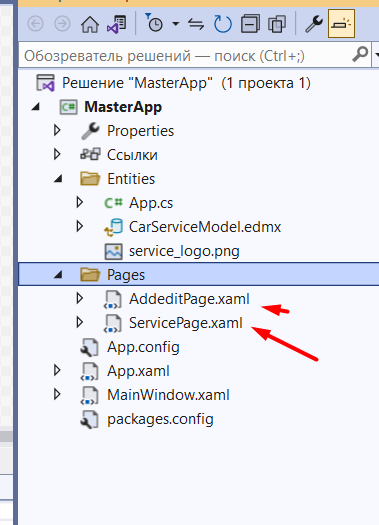This screenshot has height=525, width=379.
Task: Select the Pages folder row
Action: [199, 275]
